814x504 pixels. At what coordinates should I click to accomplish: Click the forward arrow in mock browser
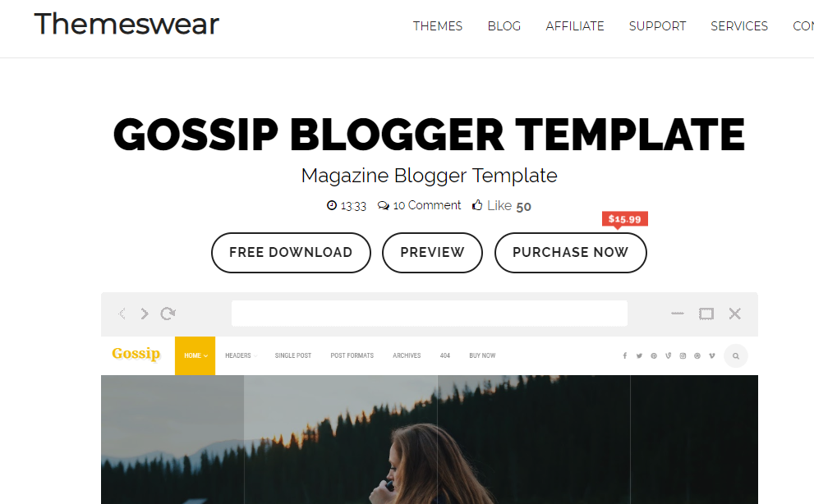pyautogui.click(x=145, y=314)
